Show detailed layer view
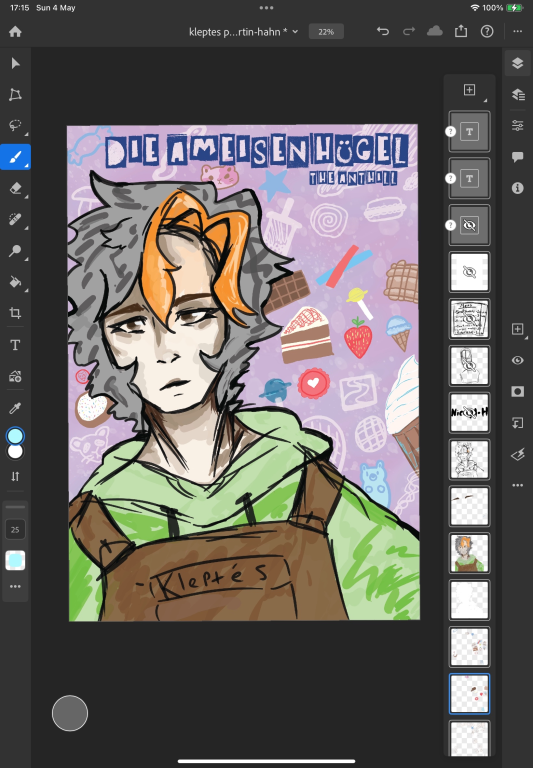The image size is (533, 768). (517, 95)
